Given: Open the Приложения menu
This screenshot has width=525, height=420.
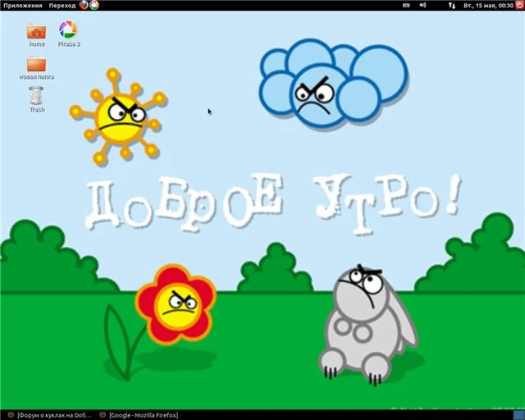Looking at the screenshot, I should point(23,6).
